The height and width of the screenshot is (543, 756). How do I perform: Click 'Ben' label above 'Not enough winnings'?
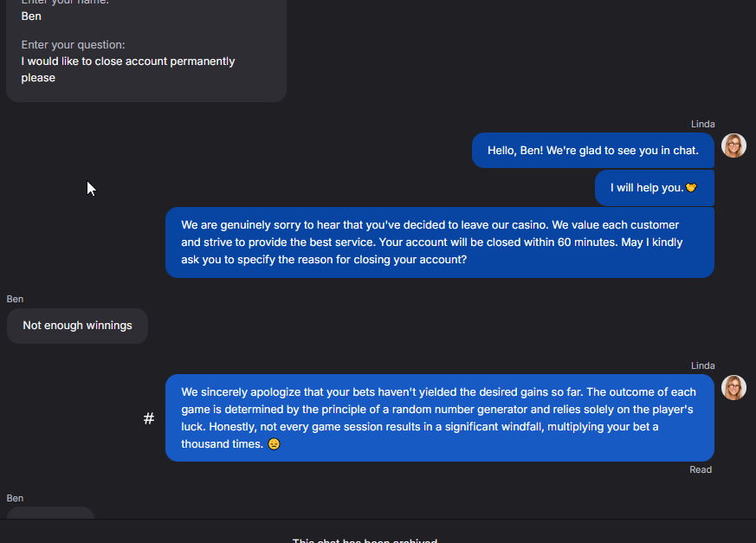coord(15,299)
